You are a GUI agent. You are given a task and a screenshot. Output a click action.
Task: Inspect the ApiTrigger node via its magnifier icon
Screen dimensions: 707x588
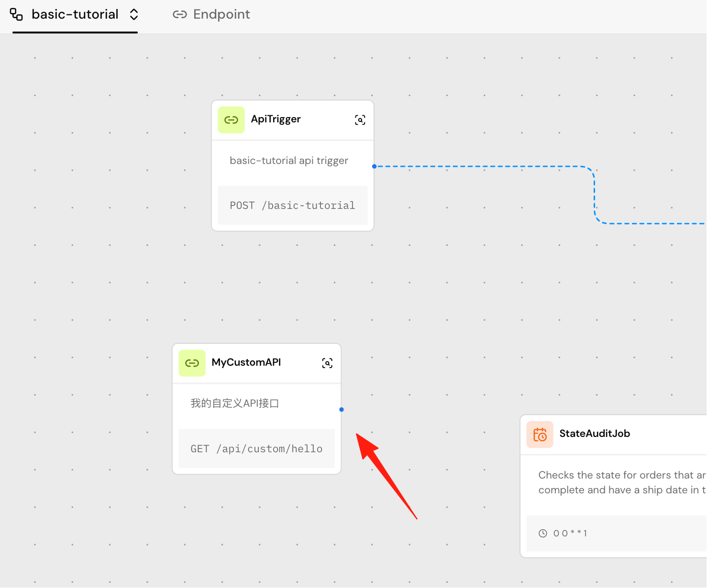tap(360, 120)
